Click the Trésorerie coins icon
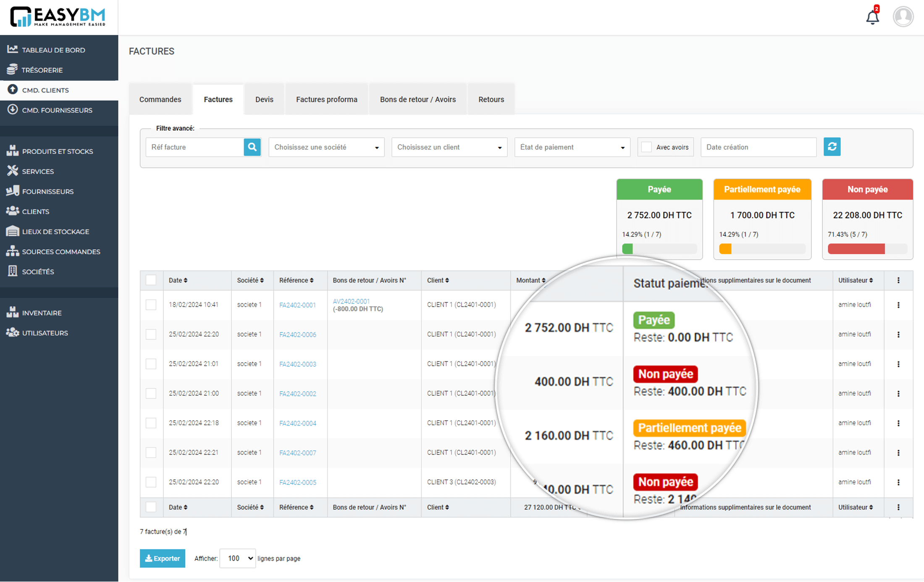924x582 pixels. click(13, 69)
